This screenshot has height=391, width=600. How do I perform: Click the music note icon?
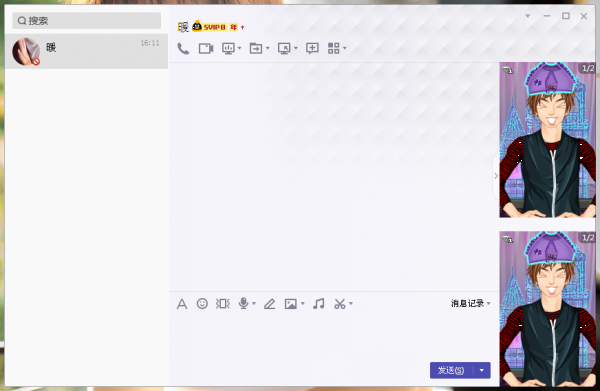pos(318,304)
